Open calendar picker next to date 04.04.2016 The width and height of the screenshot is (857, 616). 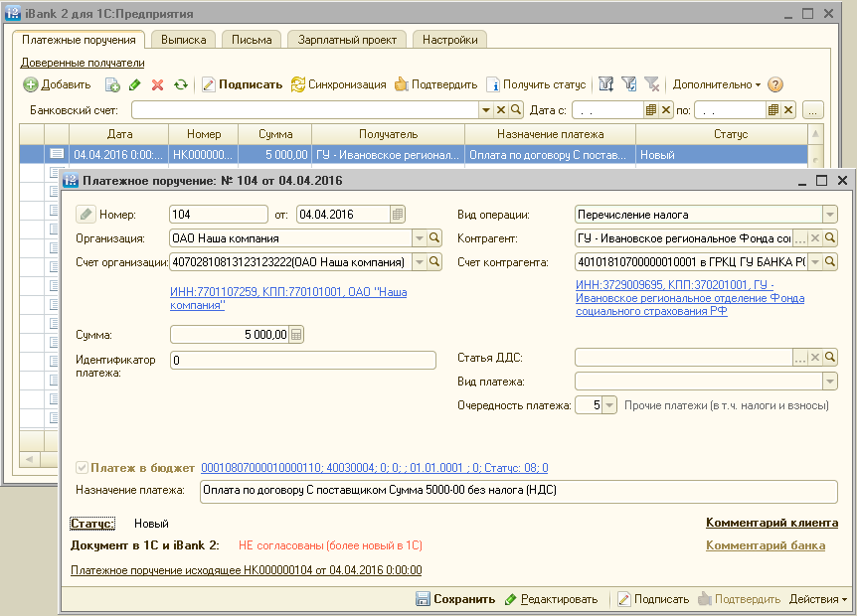(398, 214)
